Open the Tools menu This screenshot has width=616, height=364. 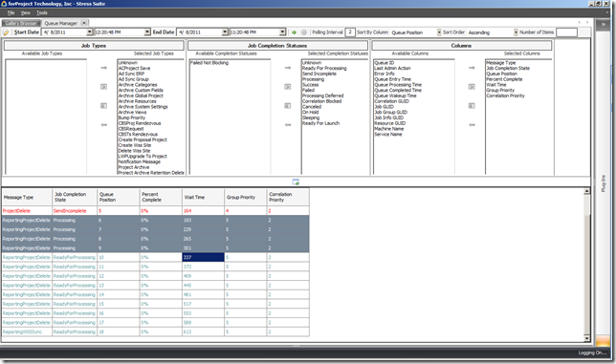tap(42, 12)
